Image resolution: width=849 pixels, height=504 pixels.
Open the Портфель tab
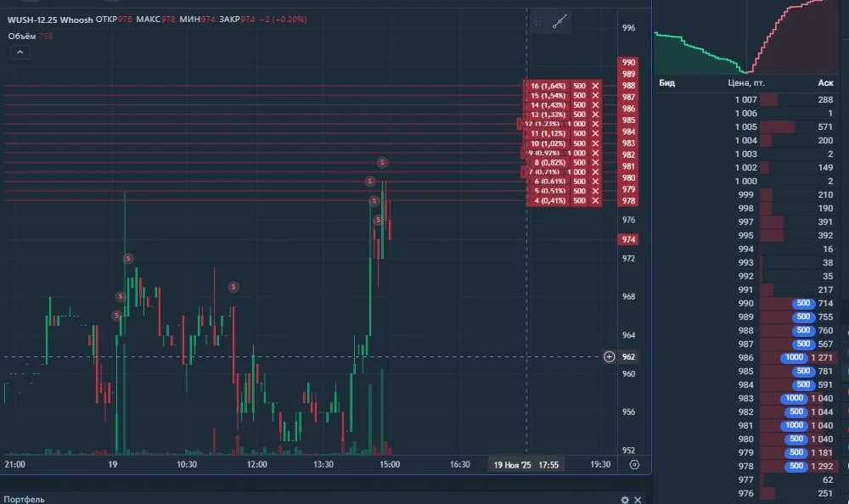24,499
